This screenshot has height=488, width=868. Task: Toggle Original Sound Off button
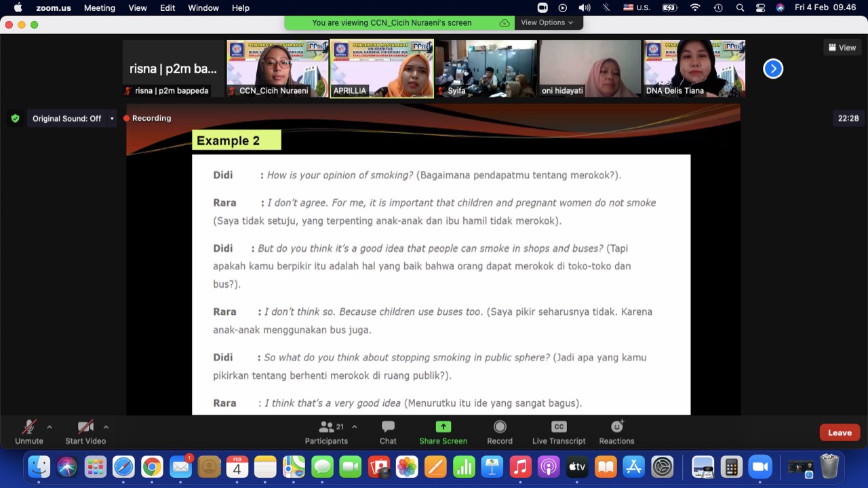tap(66, 118)
